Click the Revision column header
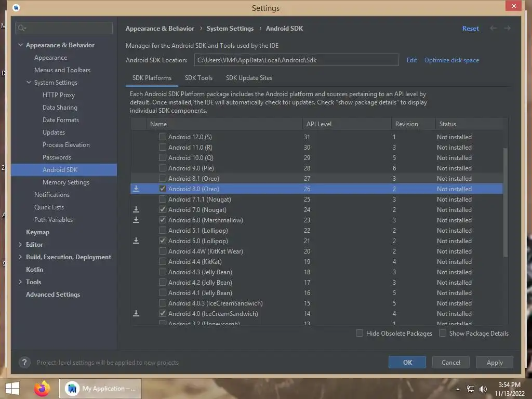Viewport: 532px width, 399px height. click(x=413, y=124)
